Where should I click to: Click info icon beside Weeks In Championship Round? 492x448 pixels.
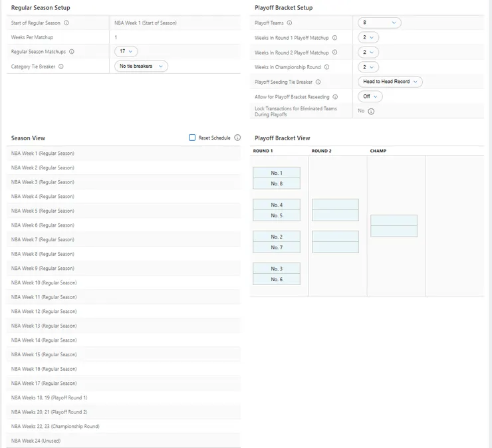(x=326, y=67)
